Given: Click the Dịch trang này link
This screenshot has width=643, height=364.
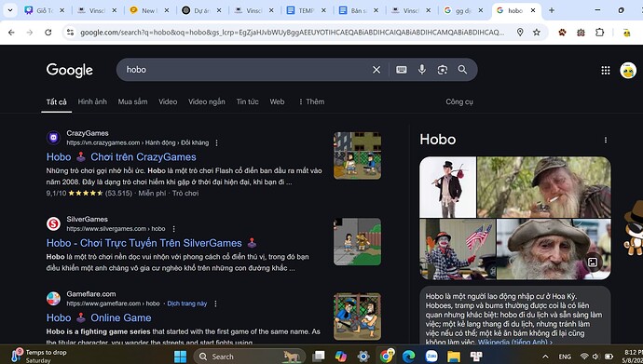Looking at the screenshot, I should point(187,303).
